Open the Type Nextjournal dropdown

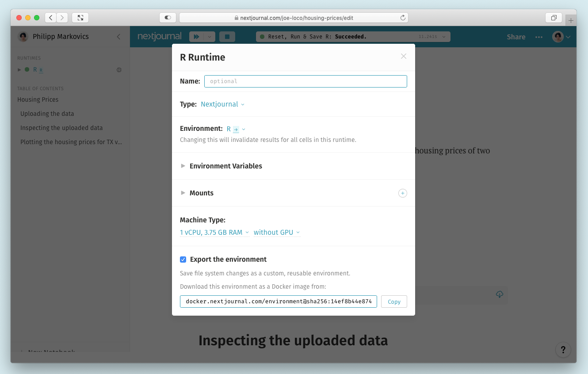click(x=222, y=104)
